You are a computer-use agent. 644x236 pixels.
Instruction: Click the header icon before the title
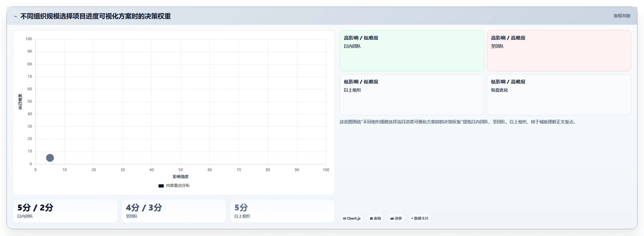pyautogui.click(x=15, y=16)
